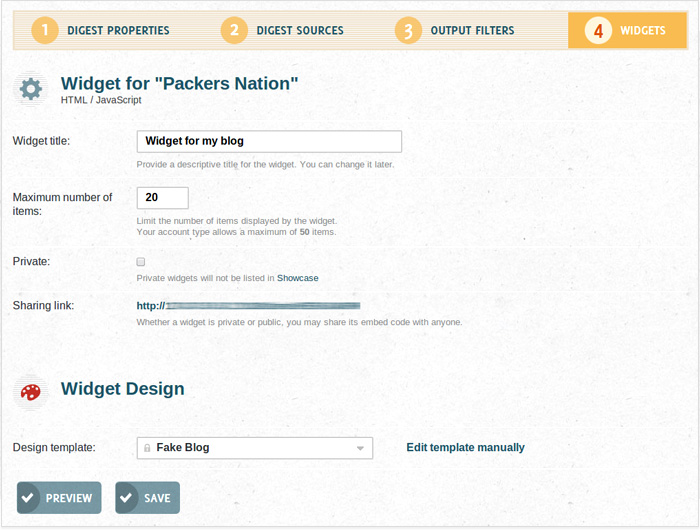Click Edit template manually link
This screenshot has height=530, width=700.
point(465,448)
